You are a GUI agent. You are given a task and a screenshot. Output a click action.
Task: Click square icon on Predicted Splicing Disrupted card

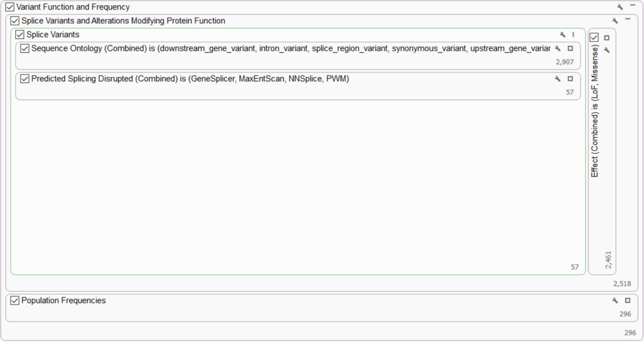[570, 78]
